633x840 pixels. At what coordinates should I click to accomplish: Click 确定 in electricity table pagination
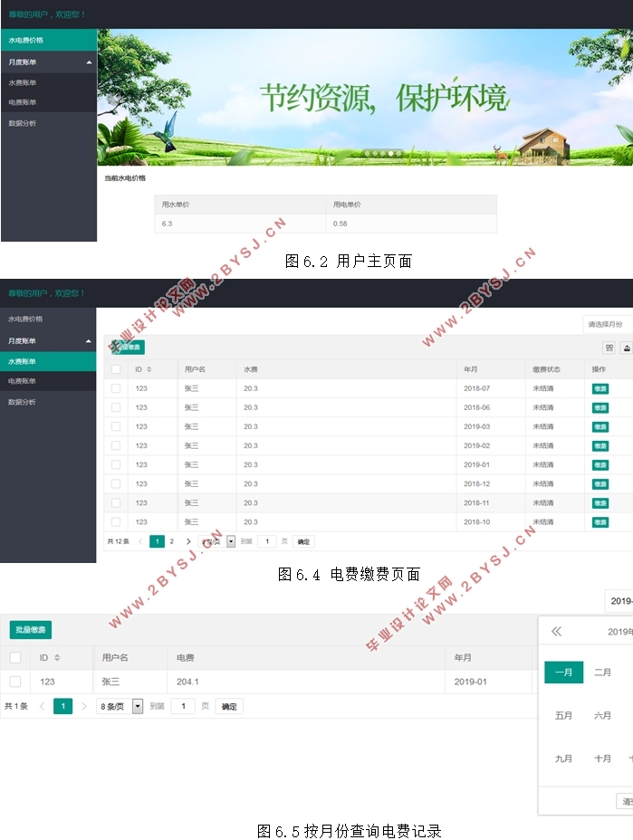pos(229,706)
